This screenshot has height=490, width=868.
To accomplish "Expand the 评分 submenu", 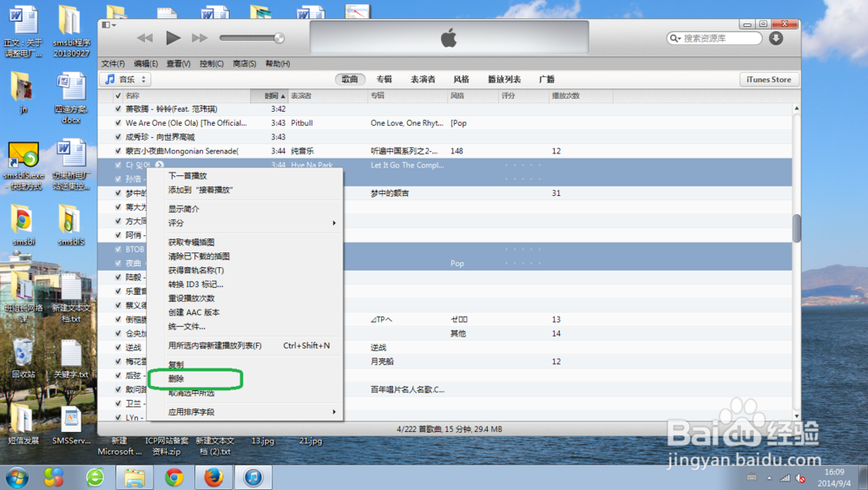I will [x=247, y=223].
